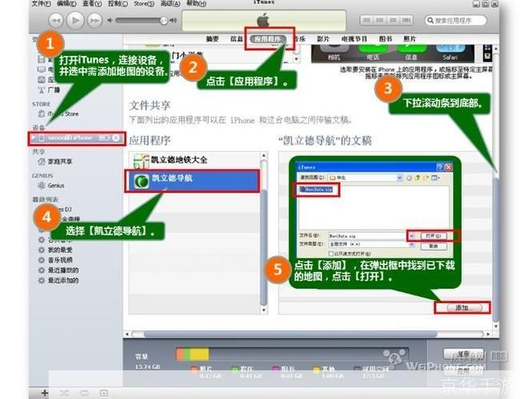Click the 凯立德导航 green app icon
The width and height of the screenshot is (532, 399).
[141, 181]
